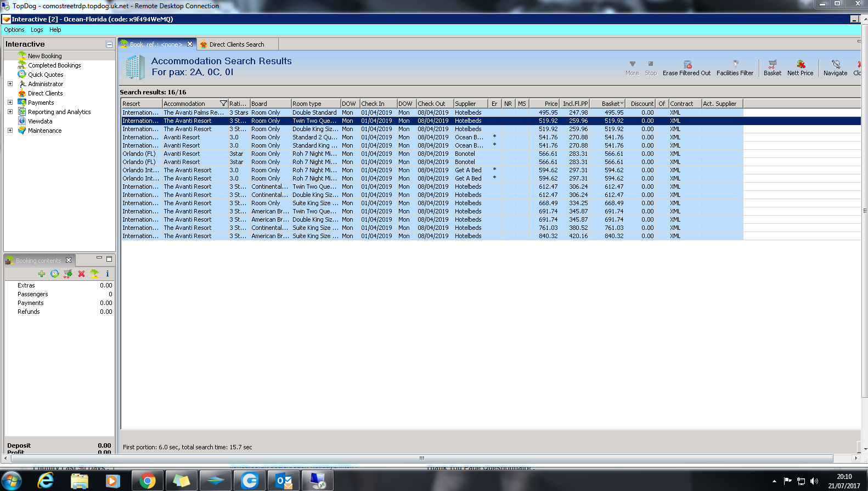Expand the Administrator tree node
The height and width of the screenshot is (491, 868).
click(x=10, y=84)
